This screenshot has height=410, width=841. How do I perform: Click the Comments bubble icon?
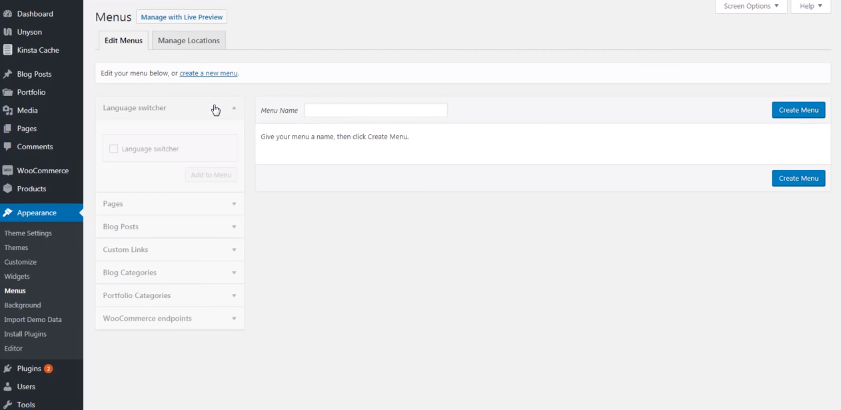point(8,147)
